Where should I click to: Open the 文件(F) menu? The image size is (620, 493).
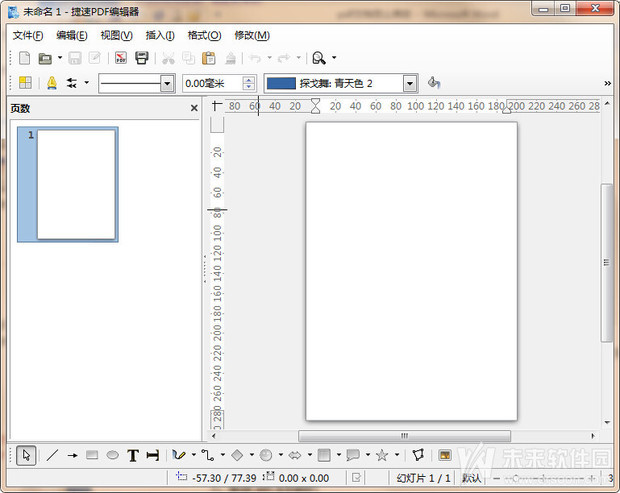click(x=28, y=36)
